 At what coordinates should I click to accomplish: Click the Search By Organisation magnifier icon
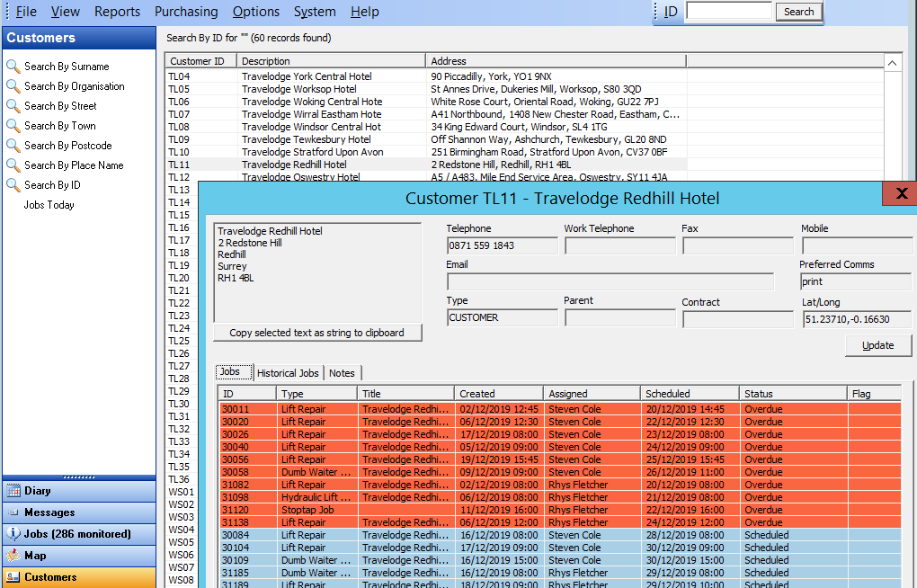click(x=13, y=86)
